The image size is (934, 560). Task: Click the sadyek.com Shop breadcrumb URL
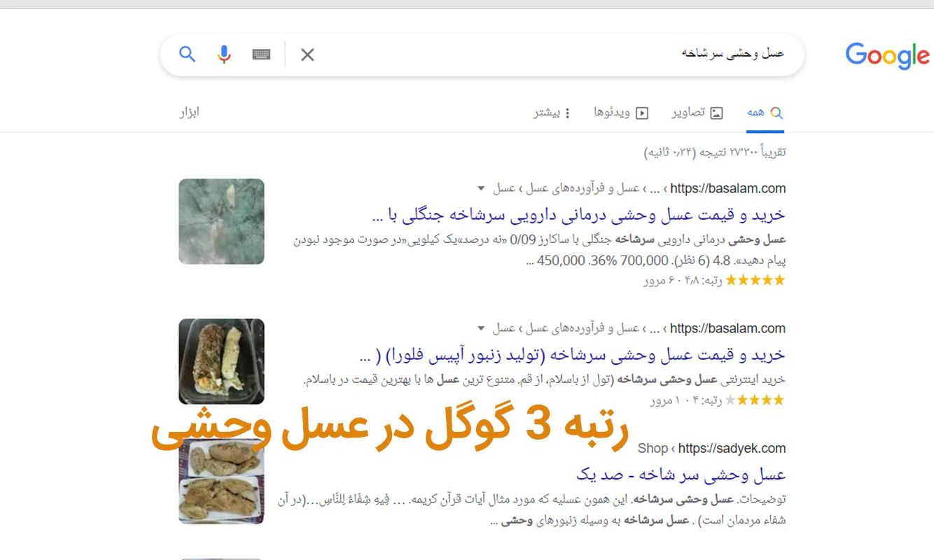(711, 448)
